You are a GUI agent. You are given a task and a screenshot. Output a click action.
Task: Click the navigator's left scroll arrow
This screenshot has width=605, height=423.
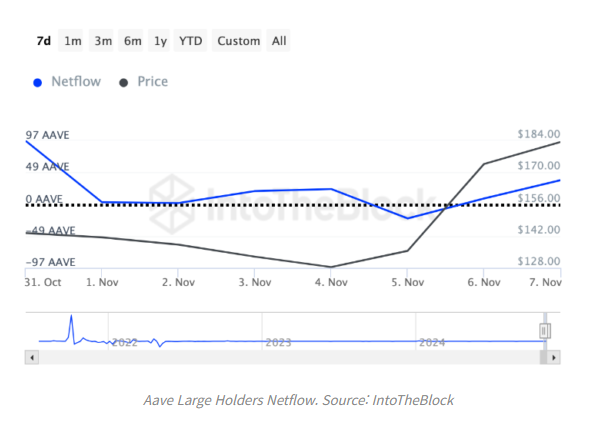(x=32, y=356)
